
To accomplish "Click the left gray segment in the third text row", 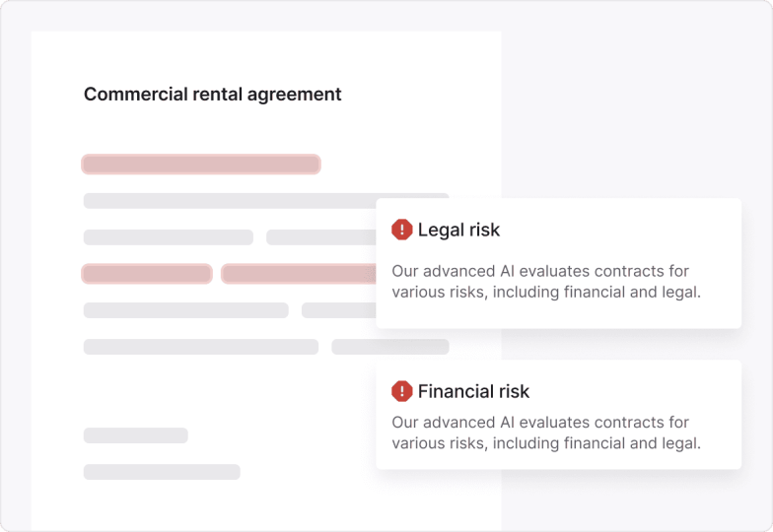I will pos(168,237).
